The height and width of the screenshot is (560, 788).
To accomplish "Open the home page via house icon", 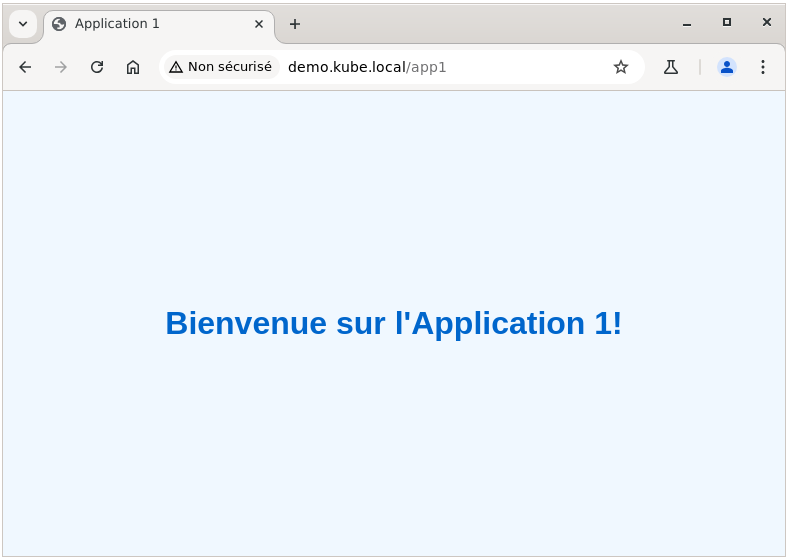I will coord(133,67).
